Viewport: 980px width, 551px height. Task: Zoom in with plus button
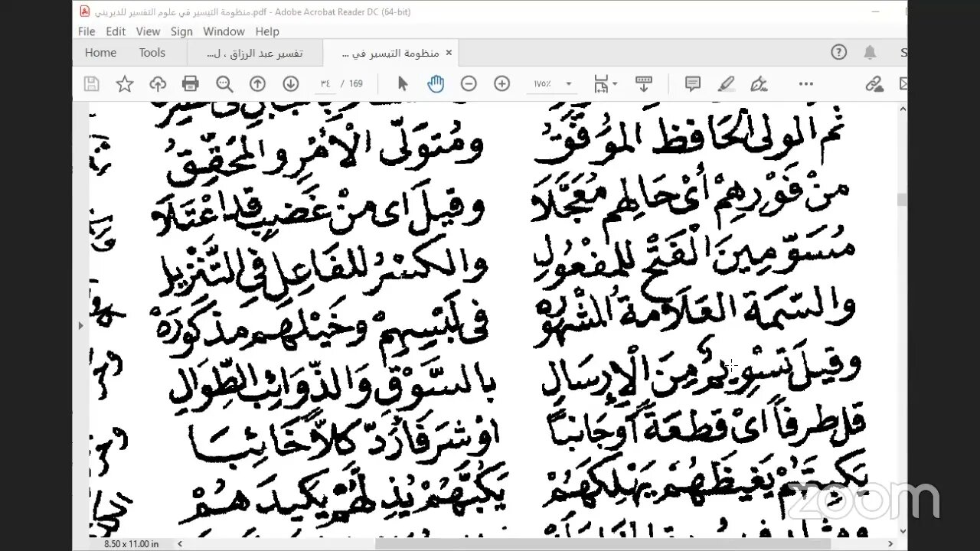[x=502, y=84]
